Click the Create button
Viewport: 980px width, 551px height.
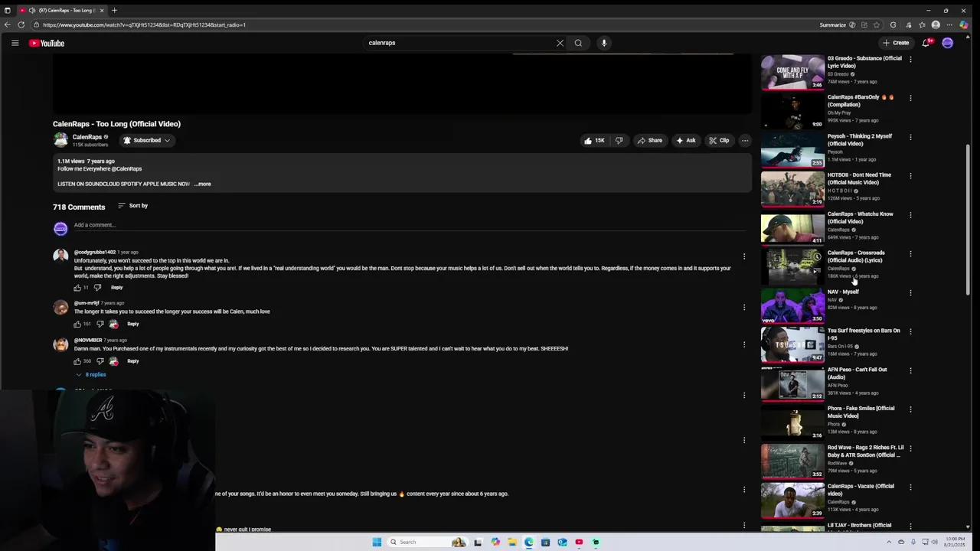point(895,43)
